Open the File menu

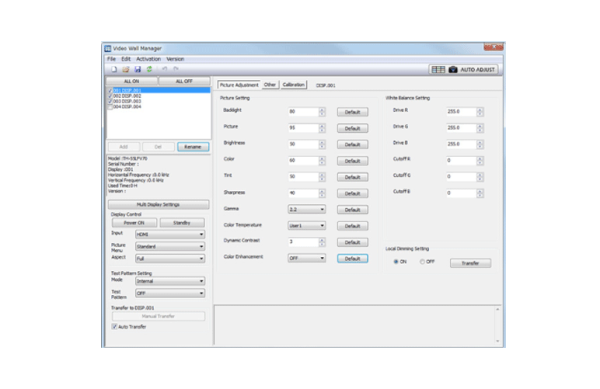pyautogui.click(x=111, y=59)
